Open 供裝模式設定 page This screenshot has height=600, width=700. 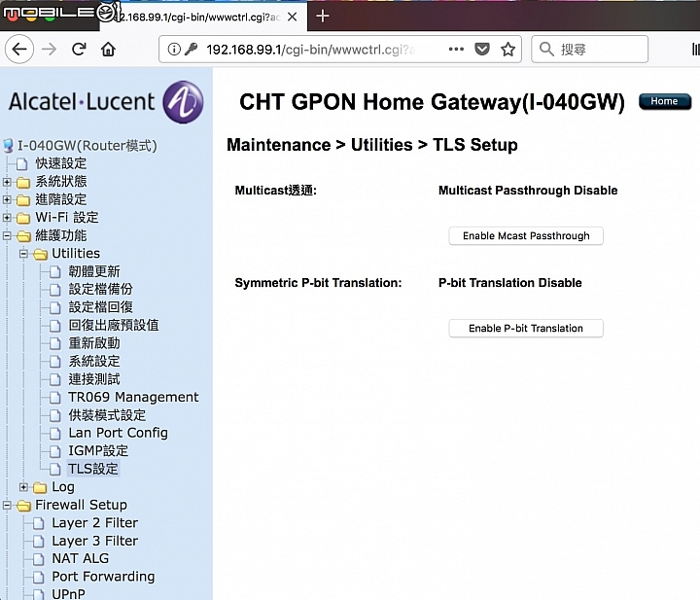[107, 415]
